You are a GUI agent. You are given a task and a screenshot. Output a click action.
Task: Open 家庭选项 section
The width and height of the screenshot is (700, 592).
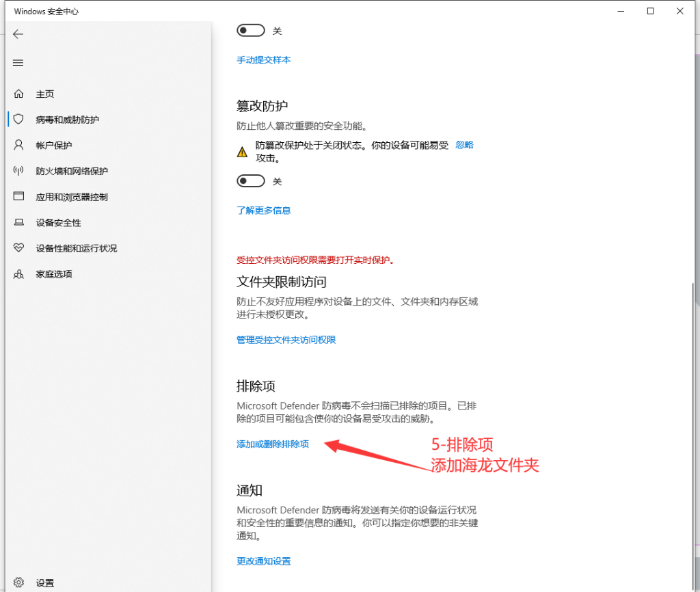coord(54,274)
